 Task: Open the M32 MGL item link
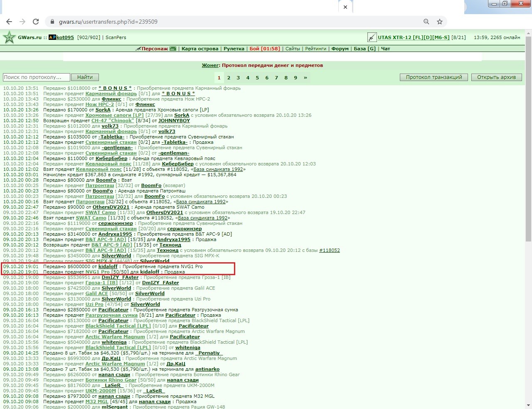(x=97, y=402)
